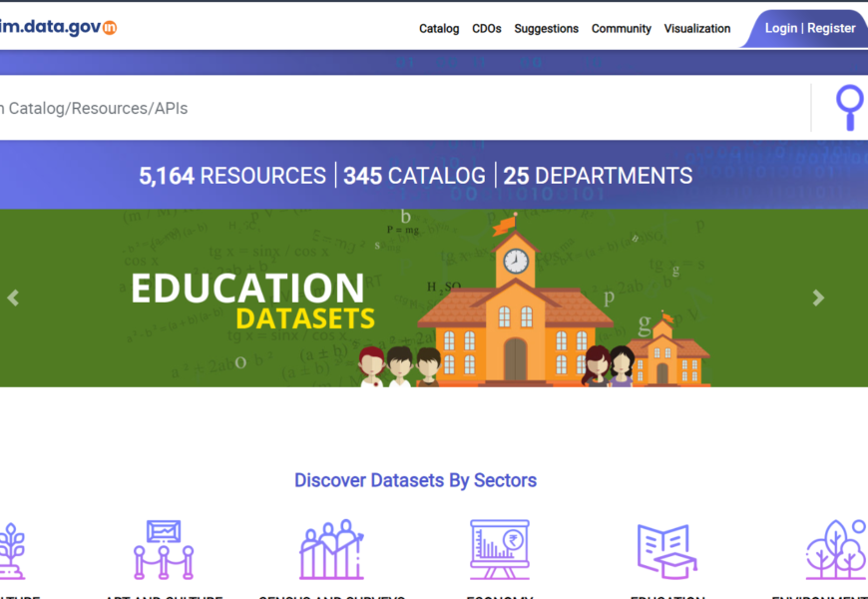Open the Environment sector trees icon
This screenshot has height=599, width=868.
[836, 549]
